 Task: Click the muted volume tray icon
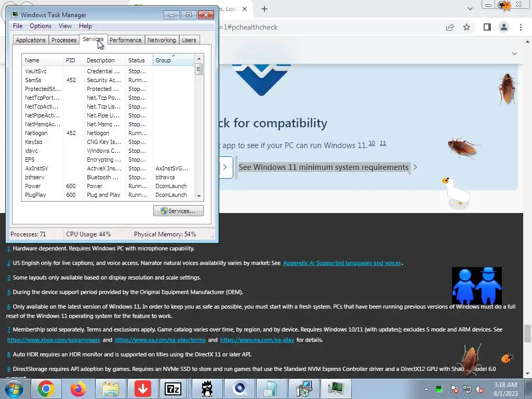480,389
